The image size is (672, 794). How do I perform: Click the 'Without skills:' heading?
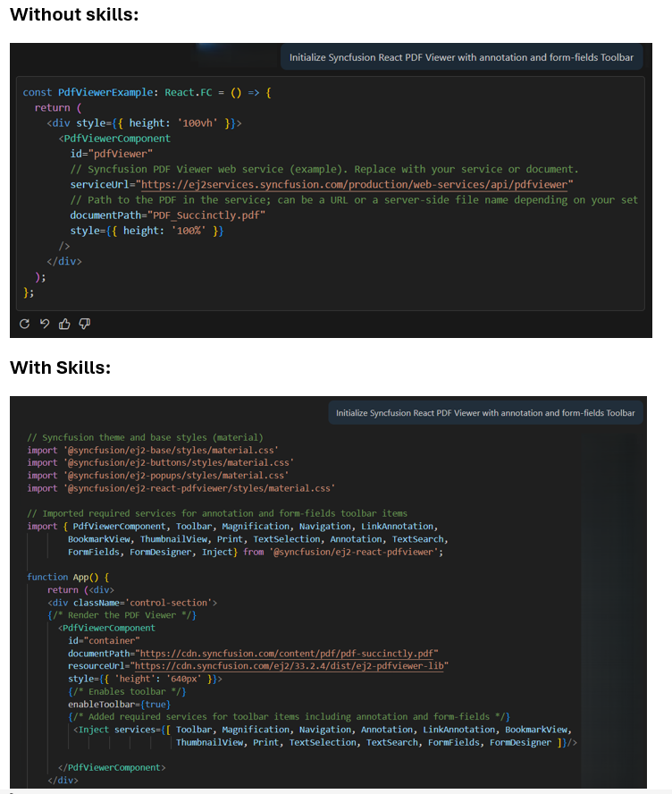[x=74, y=14]
